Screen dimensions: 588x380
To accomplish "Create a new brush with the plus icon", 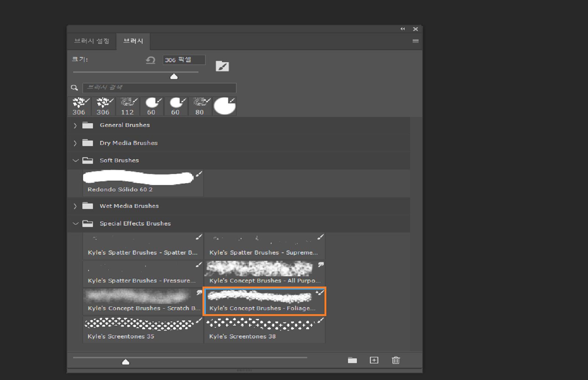I will point(374,360).
